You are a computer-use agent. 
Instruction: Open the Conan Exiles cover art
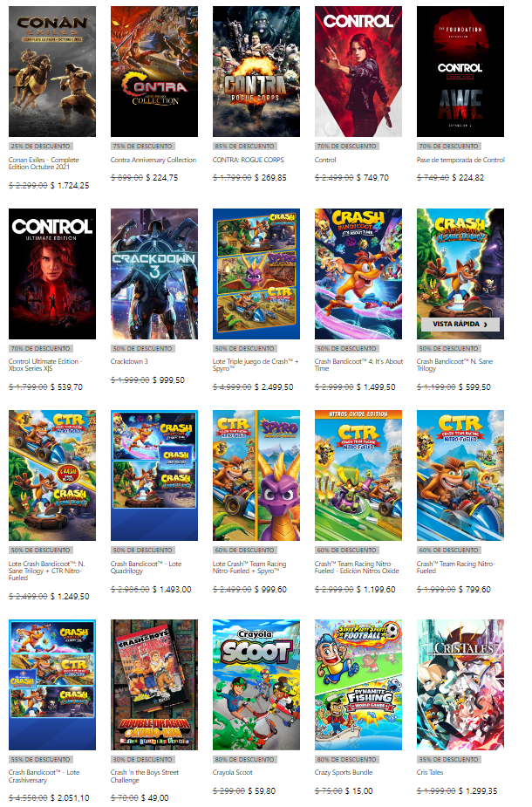[52, 72]
